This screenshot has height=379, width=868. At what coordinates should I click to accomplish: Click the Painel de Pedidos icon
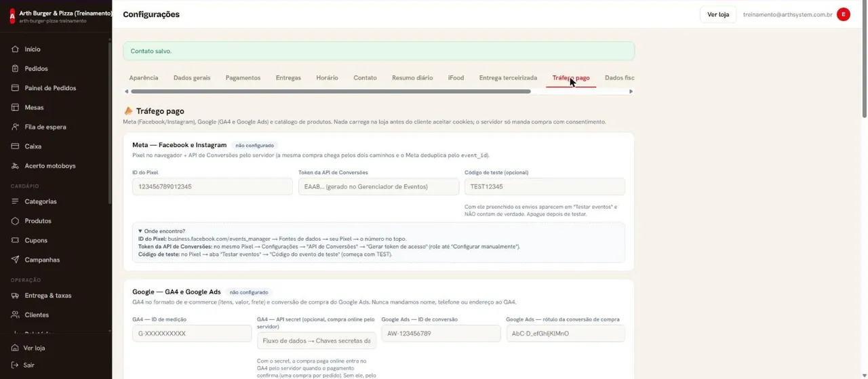[15, 88]
